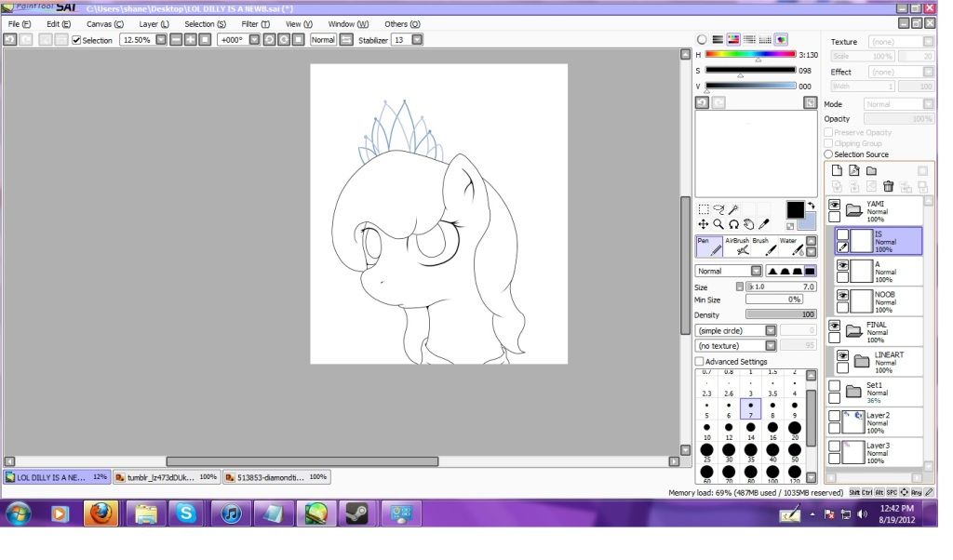Zoom in with the plus button
Viewport: 953px width, 560px height.
[x=190, y=39]
